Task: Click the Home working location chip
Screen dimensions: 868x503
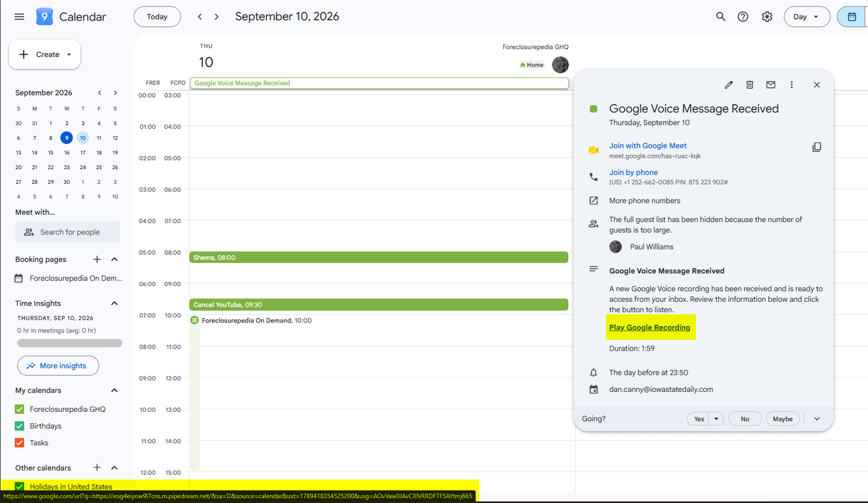Action: [x=532, y=65]
